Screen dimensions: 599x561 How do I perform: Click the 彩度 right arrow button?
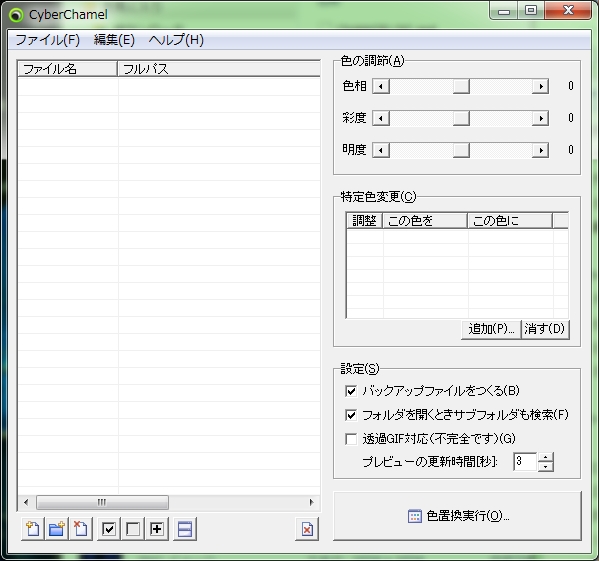pos(541,118)
